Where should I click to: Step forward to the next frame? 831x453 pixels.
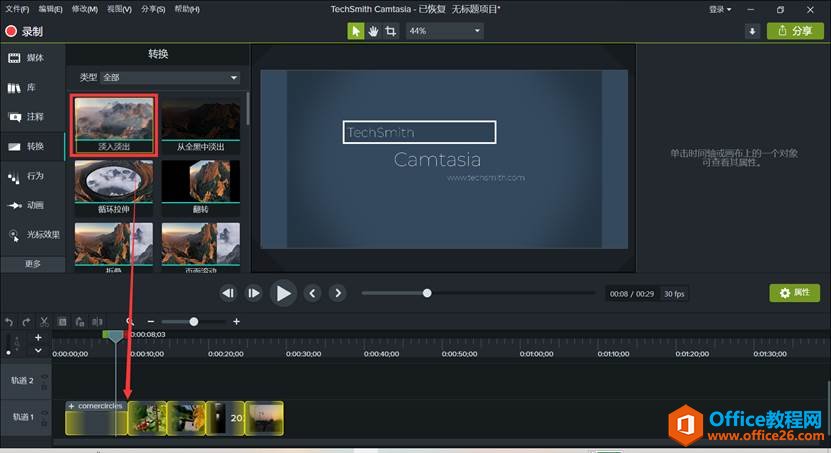(254, 293)
